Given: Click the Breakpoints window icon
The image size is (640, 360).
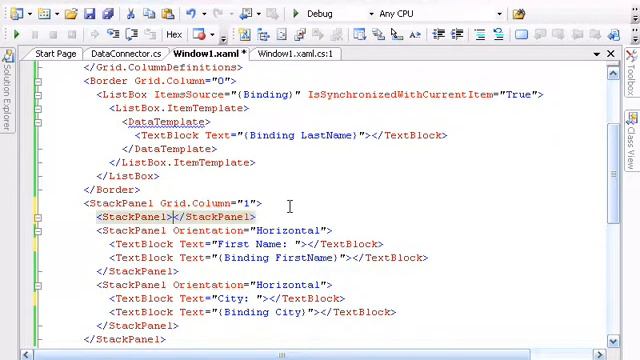Looking at the screenshot, I should pos(199,34).
